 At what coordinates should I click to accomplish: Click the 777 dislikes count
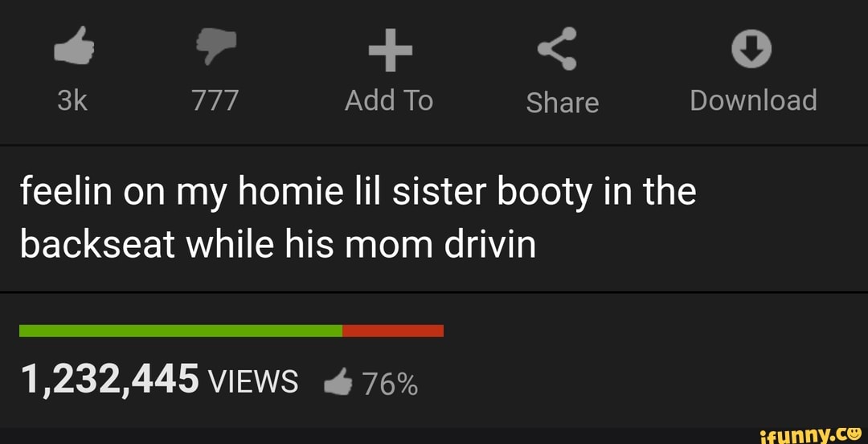pos(215,101)
